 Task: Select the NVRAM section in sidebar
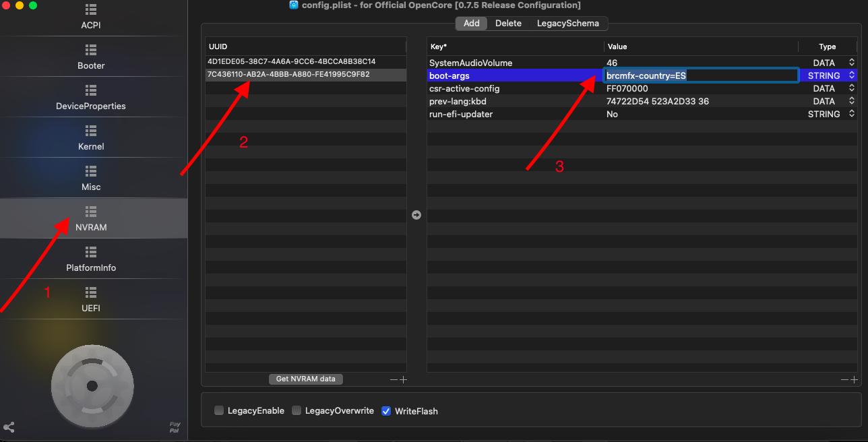pos(91,218)
